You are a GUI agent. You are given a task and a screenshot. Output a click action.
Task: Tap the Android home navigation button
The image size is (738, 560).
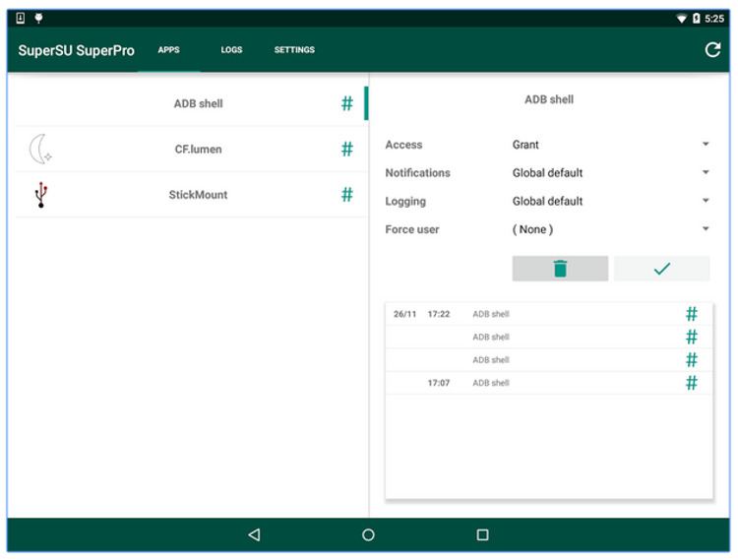point(368,534)
